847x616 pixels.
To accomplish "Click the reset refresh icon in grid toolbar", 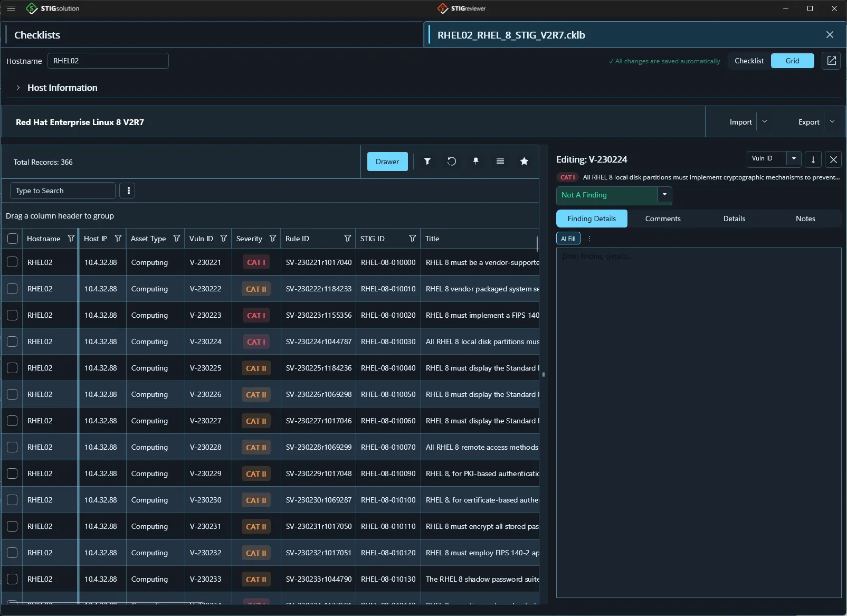I will (x=452, y=162).
